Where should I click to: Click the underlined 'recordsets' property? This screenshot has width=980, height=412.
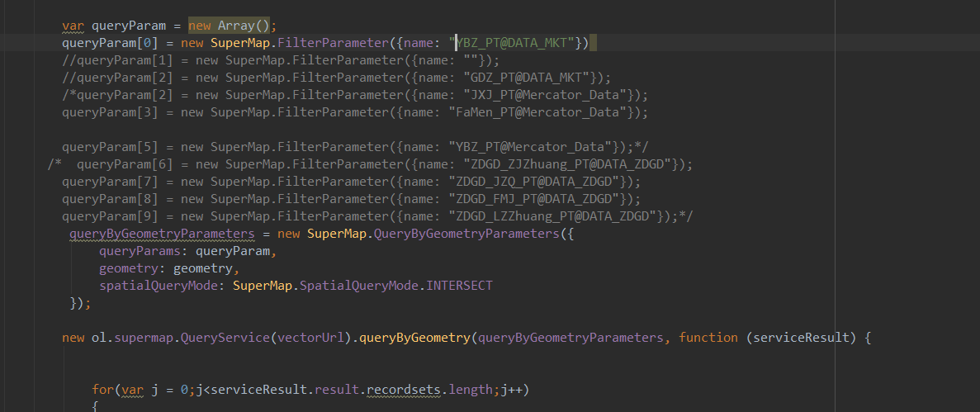coord(404,390)
